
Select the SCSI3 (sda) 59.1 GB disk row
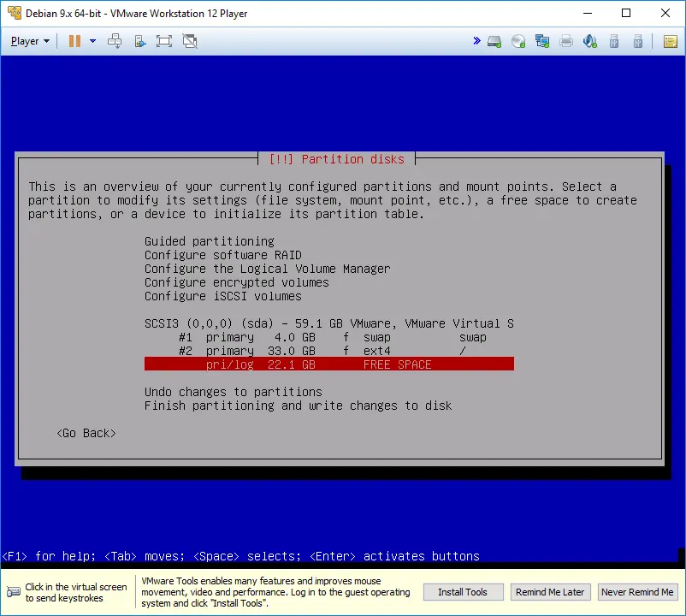click(x=329, y=323)
